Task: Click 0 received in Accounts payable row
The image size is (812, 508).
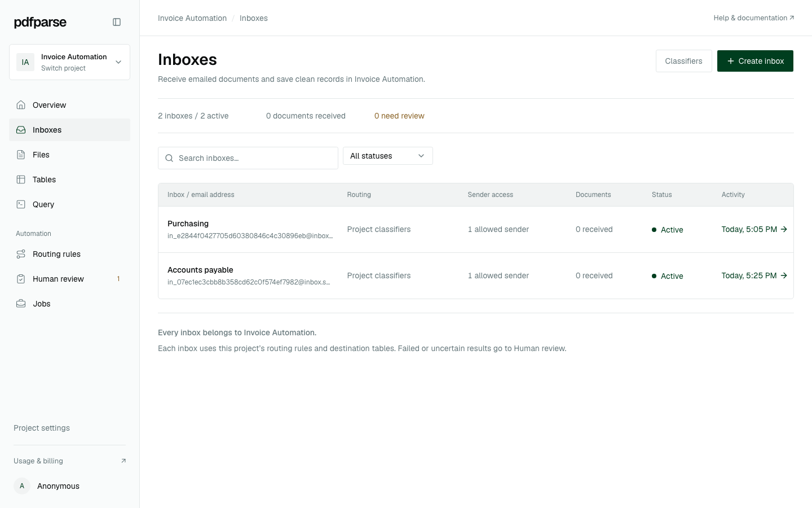Action: point(594,275)
